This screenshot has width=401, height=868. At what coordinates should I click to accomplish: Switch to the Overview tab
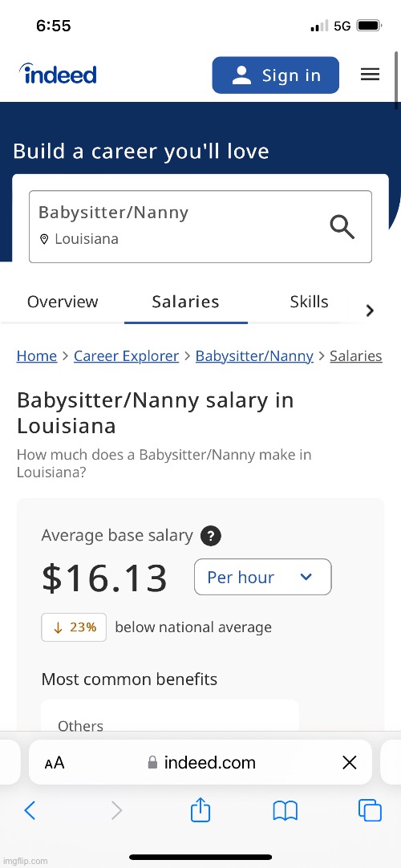63,302
